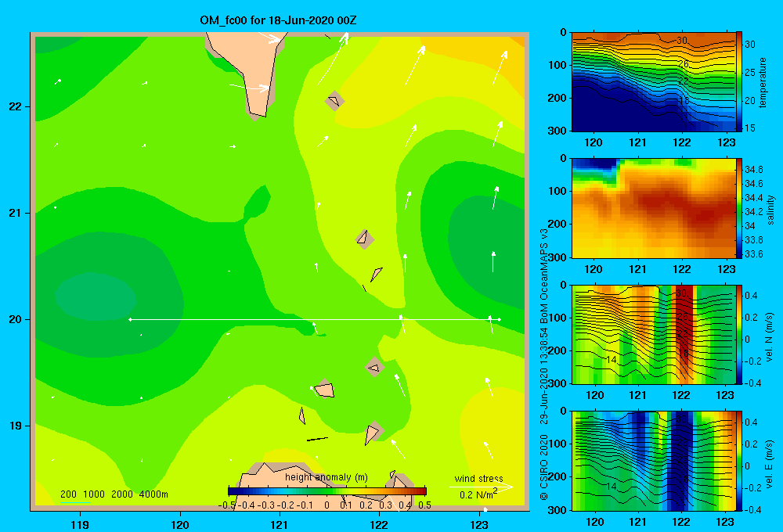Click latitude label '21' on main map
Screen dimensions: 783x532
16,213
